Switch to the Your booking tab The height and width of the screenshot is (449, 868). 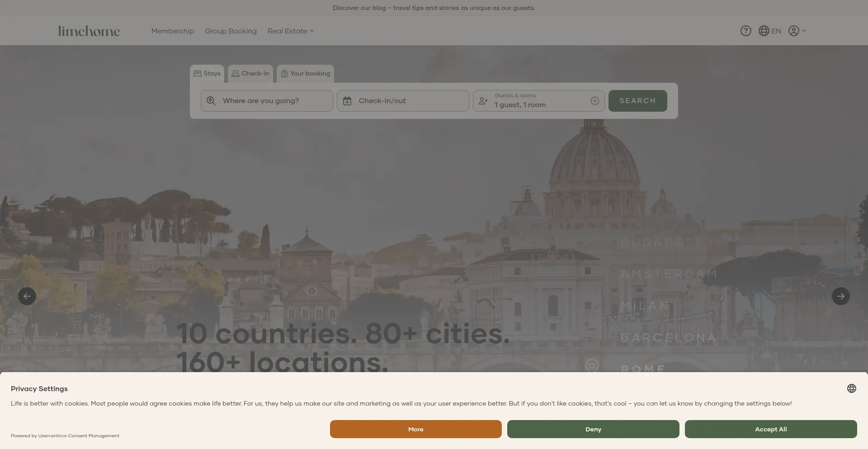[x=305, y=74]
